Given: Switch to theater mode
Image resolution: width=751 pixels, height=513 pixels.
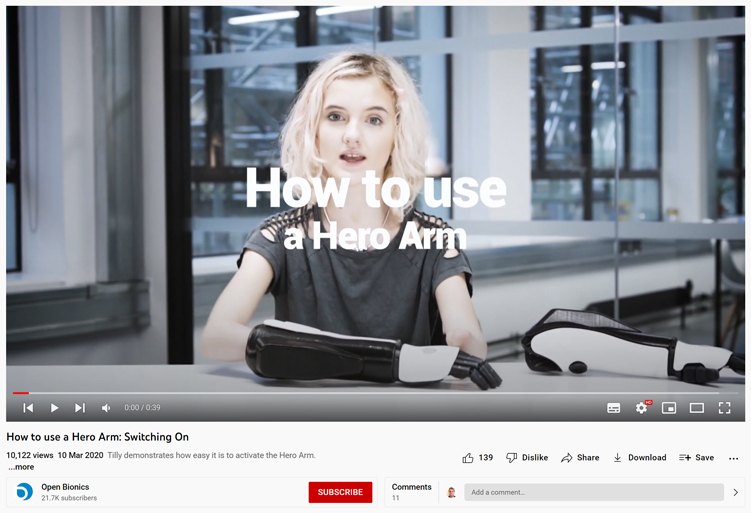Looking at the screenshot, I should point(696,408).
